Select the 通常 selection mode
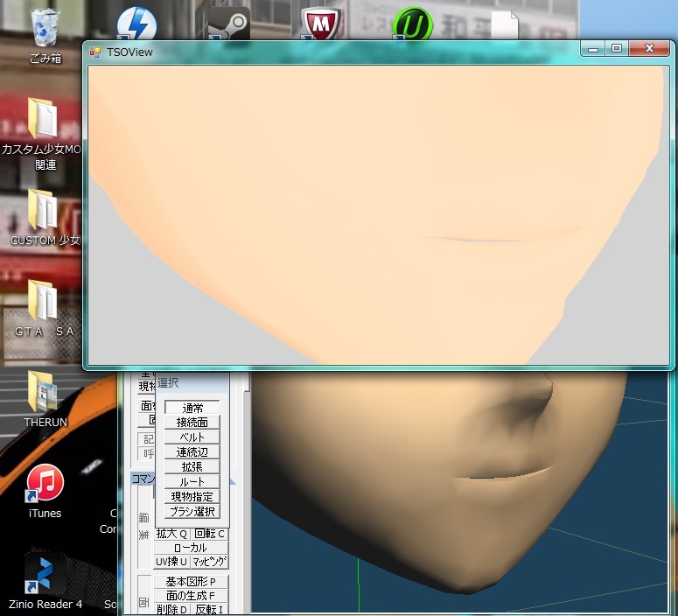Image resolution: width=678 pixels, height=616 pixels. 192,408
